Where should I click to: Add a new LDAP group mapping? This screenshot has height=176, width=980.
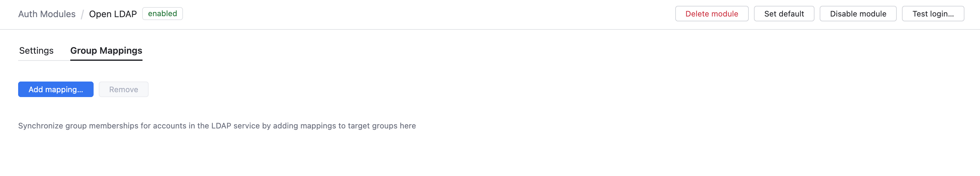click(56, 89)
